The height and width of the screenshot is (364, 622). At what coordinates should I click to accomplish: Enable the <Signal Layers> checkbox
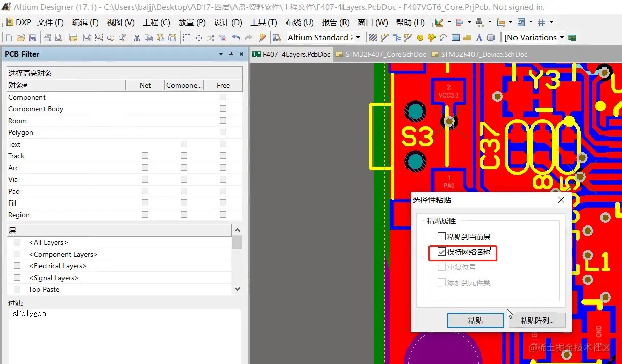(17, 278)
